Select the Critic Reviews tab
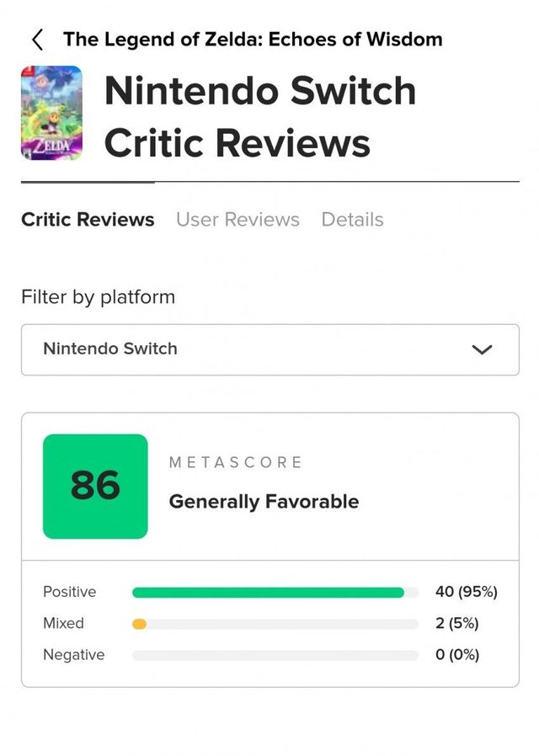539x756 pixels. pyautogui.click(x=88, y=220)
